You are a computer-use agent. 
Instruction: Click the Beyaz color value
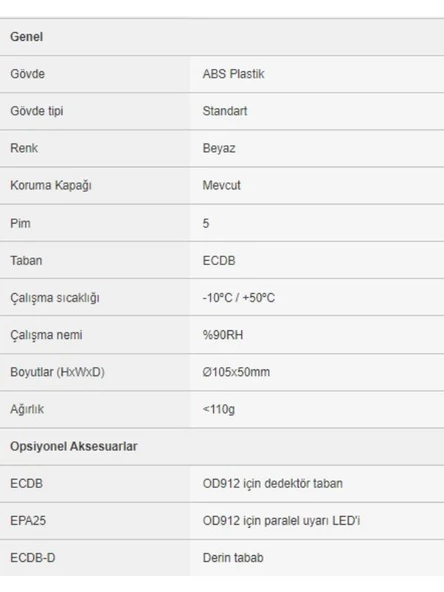point(219,148)
